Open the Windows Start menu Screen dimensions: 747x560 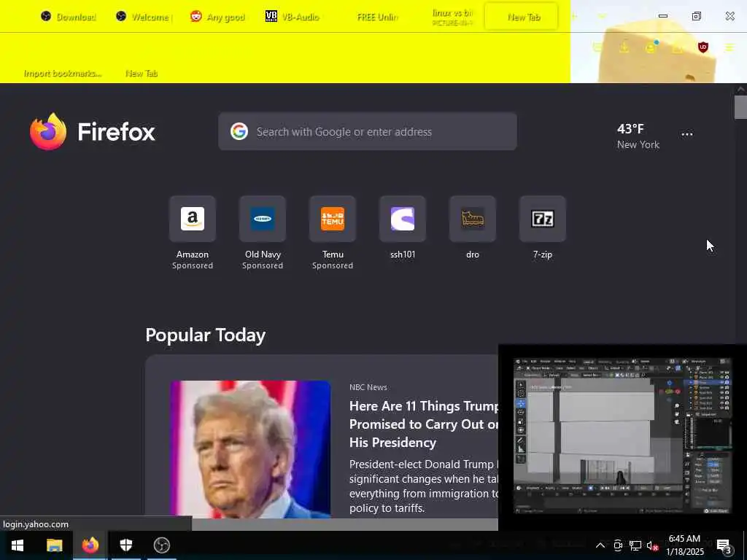point(18,545)
